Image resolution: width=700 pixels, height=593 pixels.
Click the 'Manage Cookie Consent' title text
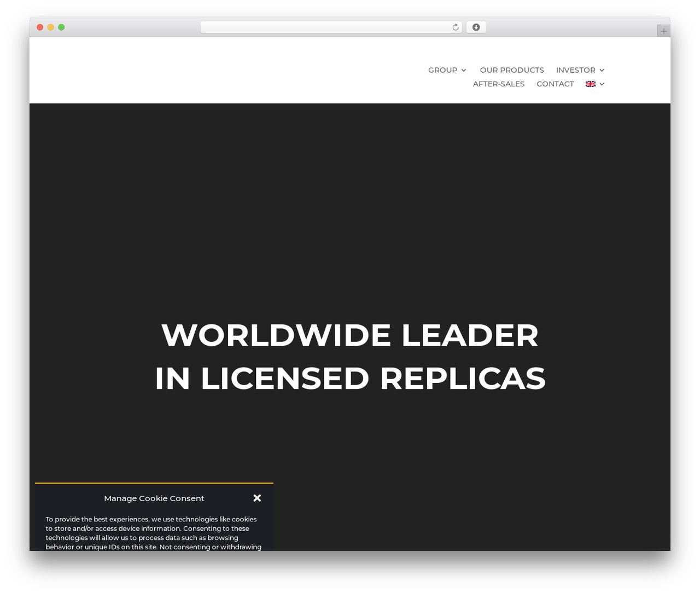click(x=154, y=498)
